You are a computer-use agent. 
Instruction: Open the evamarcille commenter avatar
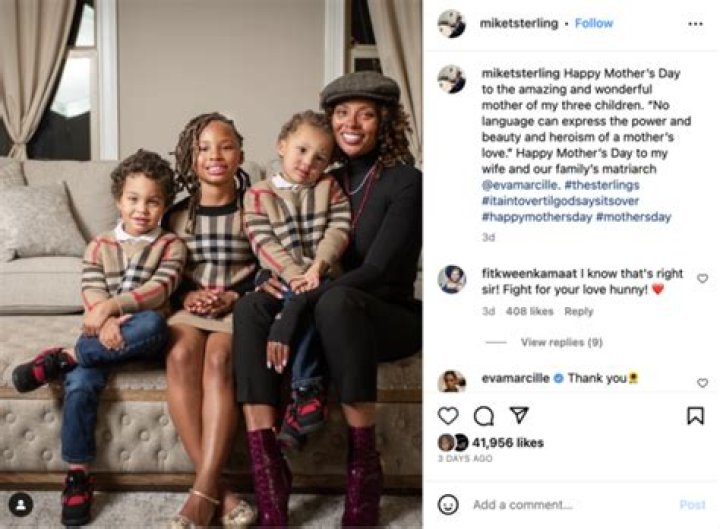coord(452,381)
